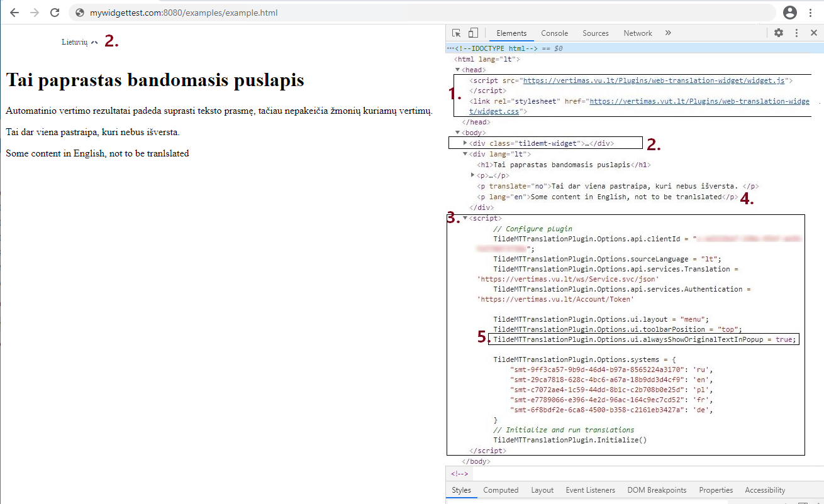Click the page heading 'Tai paprastas bandomasis puslapis'
The image size is (824, 504).
155,80
